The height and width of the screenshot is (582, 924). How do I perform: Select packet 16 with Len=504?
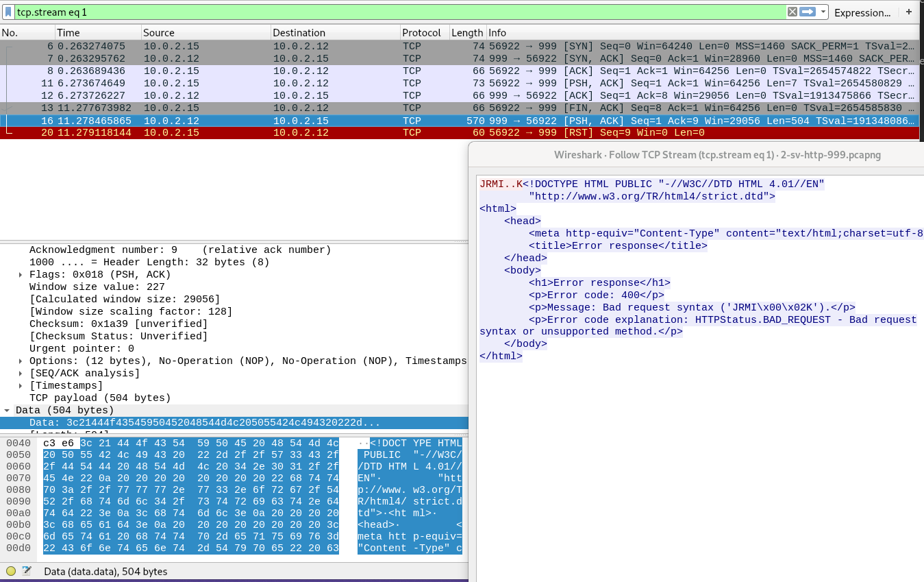[x=459, y=120]
